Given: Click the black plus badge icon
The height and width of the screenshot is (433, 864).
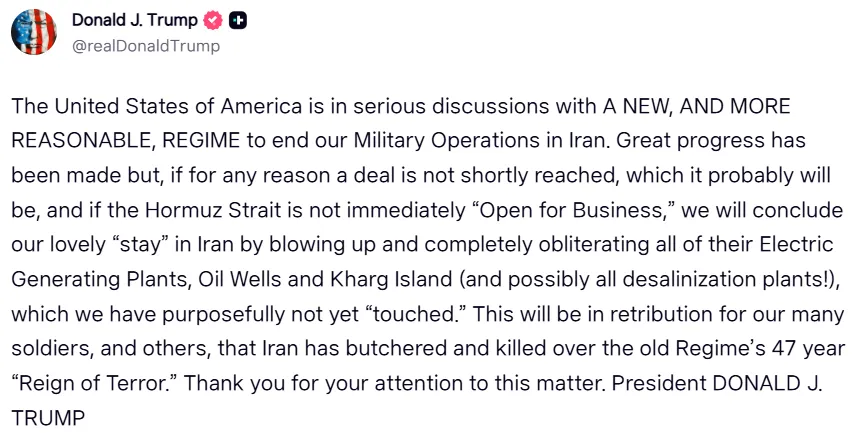Looking at the screenshot, I should 237,21.
